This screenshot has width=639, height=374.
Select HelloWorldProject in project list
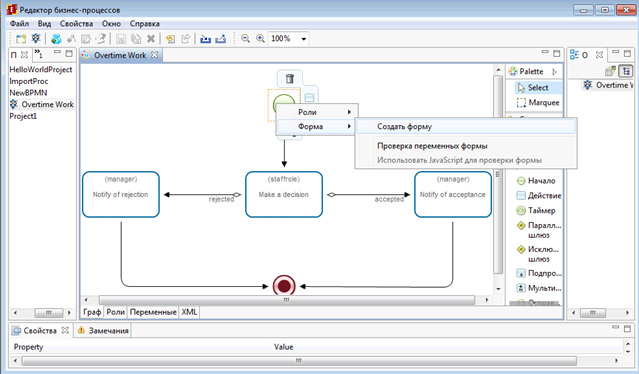click(x=41, y=70)
